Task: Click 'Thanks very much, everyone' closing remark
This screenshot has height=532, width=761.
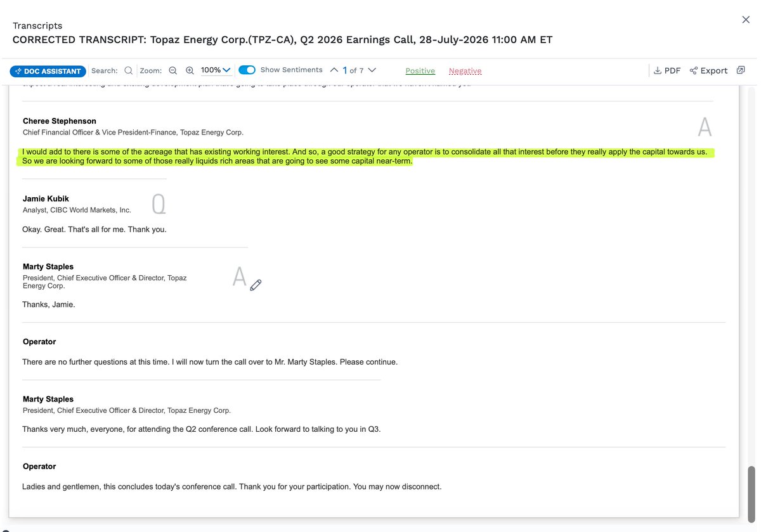Action: point(202,429)
